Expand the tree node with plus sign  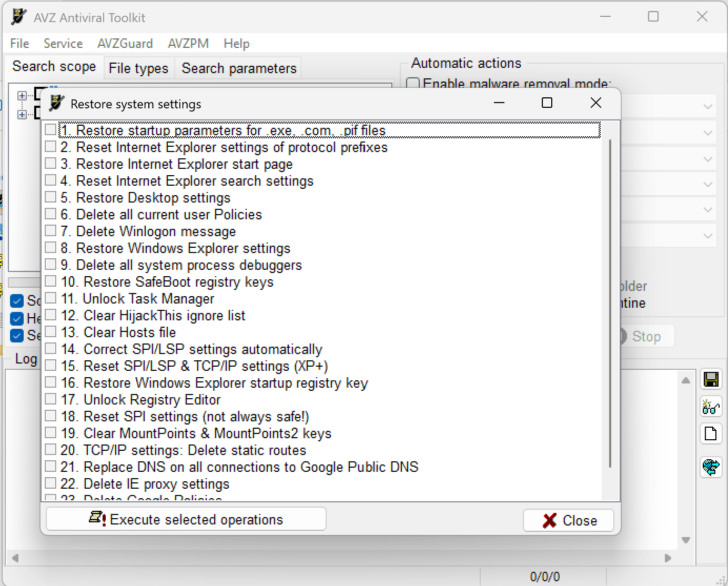tap(22, 95)
